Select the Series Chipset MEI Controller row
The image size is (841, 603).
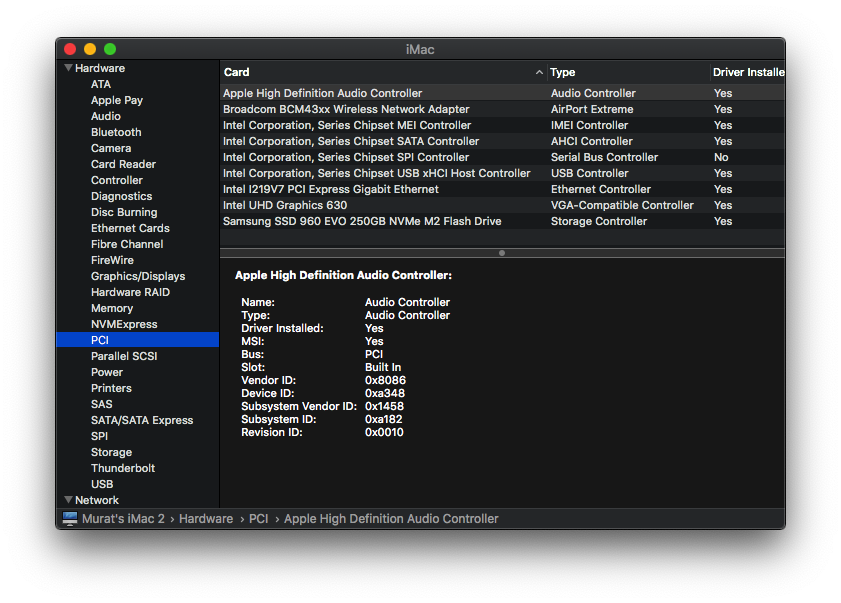pyautogui.click(x=502, y=125)
